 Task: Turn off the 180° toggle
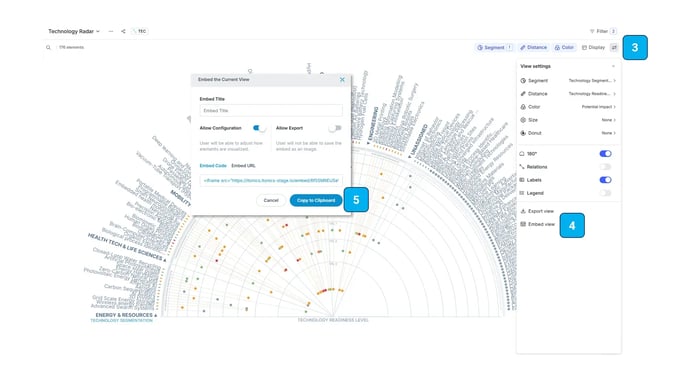pyautogui.click(x=606, y=154)
